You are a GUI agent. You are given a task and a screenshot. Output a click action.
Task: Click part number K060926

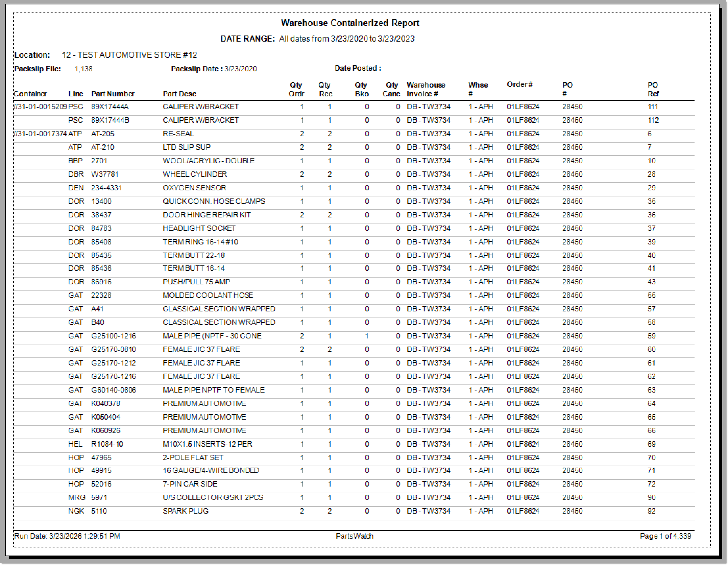(x=105, y=431)
